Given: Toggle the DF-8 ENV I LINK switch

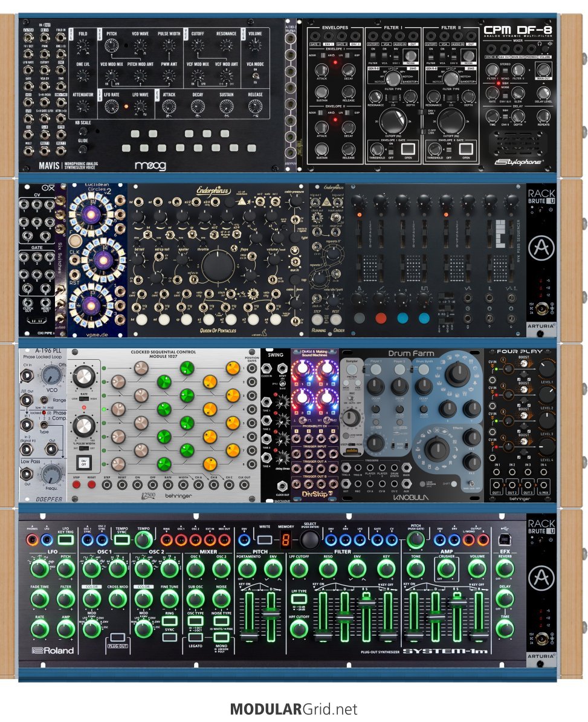Looking at the screenshot, I should [420, 112].
